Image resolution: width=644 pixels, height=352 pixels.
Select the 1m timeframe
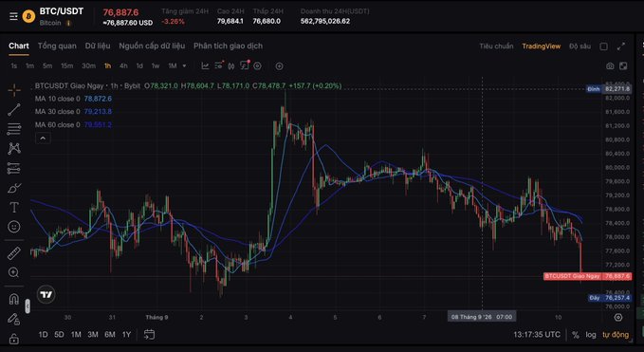[29, 65]
